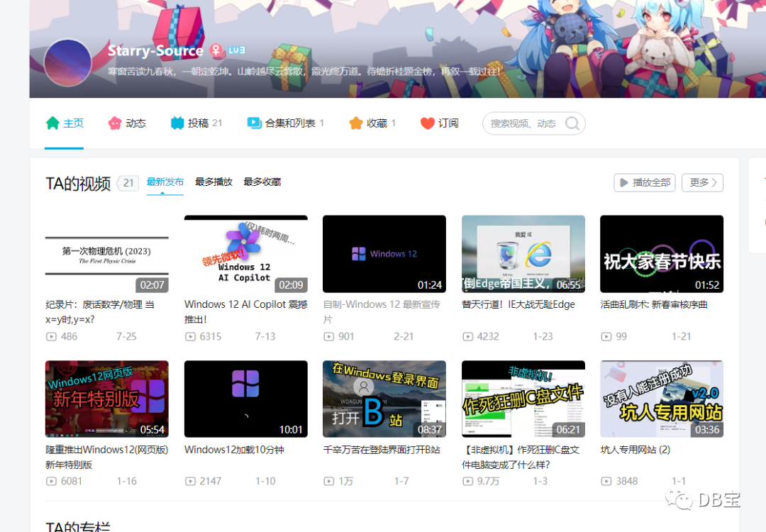This screenshot has height=532, width=766.
Task: Open the 主页 tab
Action: (x=64, y=123)
